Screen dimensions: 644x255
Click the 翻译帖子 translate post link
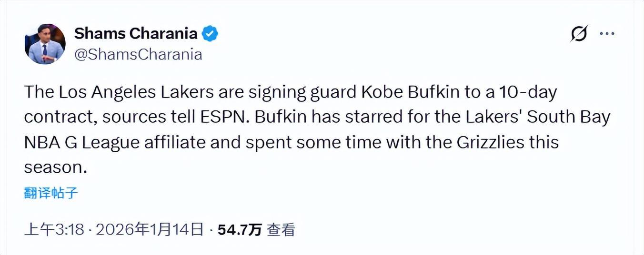(51, 193)
